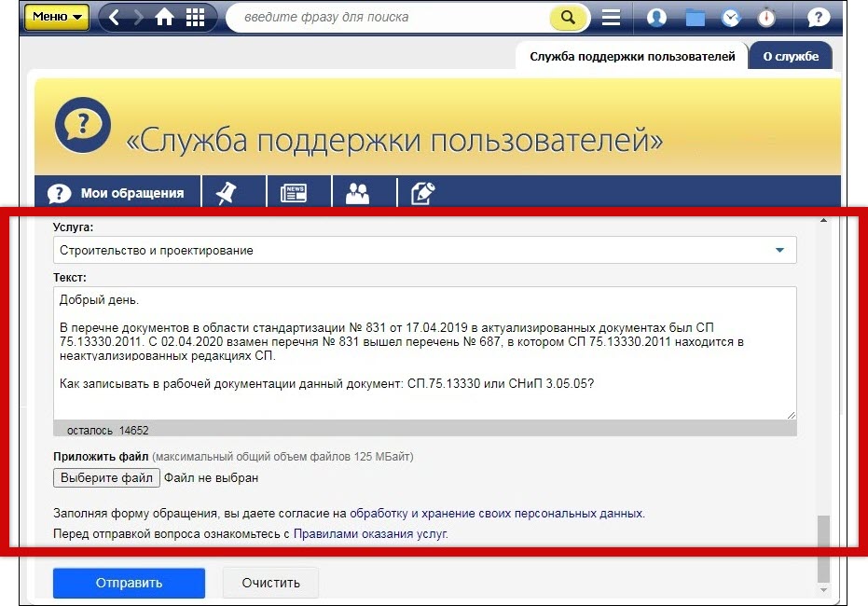Open the hamburger list menu icon
Image resolution: width=868 pixels, height=606 pixels.
(x=612, y=18)
